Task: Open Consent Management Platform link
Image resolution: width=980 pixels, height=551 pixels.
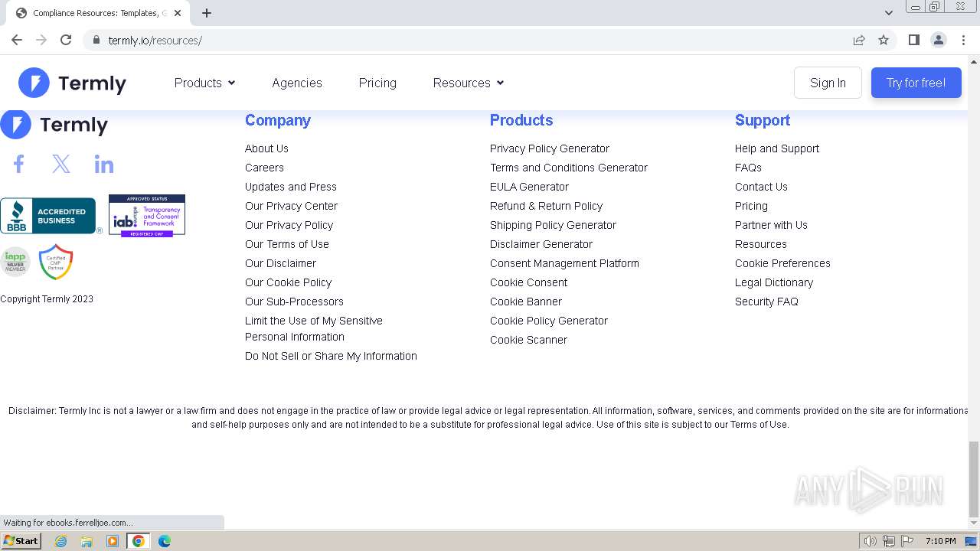Action: point(564,263)
